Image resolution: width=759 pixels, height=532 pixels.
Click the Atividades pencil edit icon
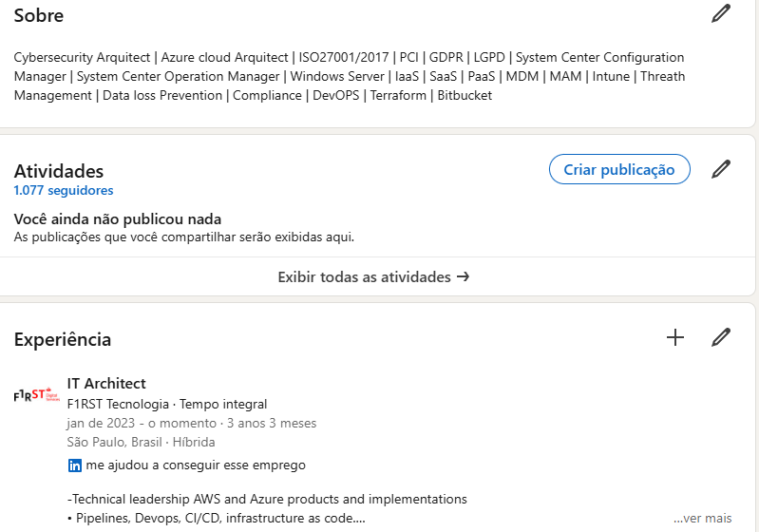721,169
